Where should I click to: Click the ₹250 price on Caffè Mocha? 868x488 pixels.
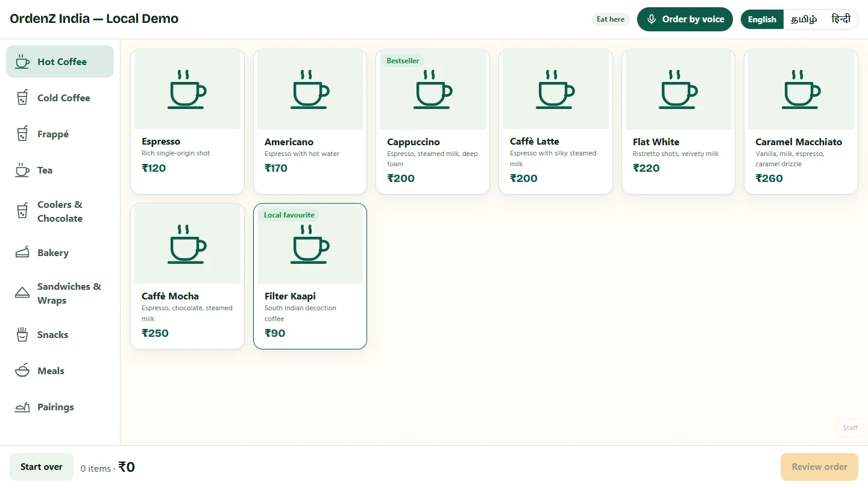pyautogui.click(x=155, y=333)
